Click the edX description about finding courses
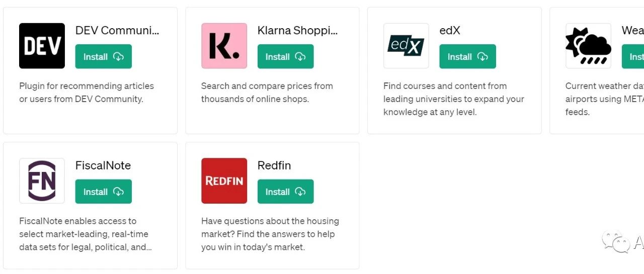This screenshot has width=644, height=274. click(x=454, y=99)
